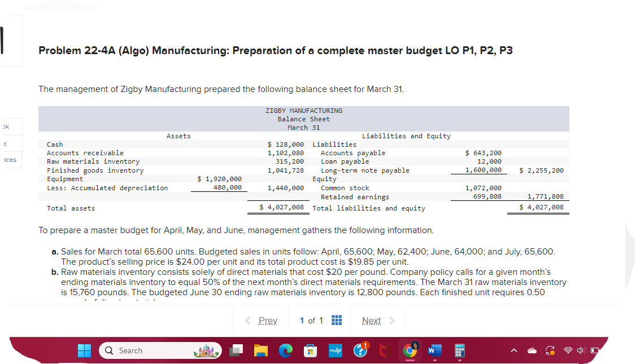
Task: Click the '1 of 1' page indicator
Action: [311, 321]
